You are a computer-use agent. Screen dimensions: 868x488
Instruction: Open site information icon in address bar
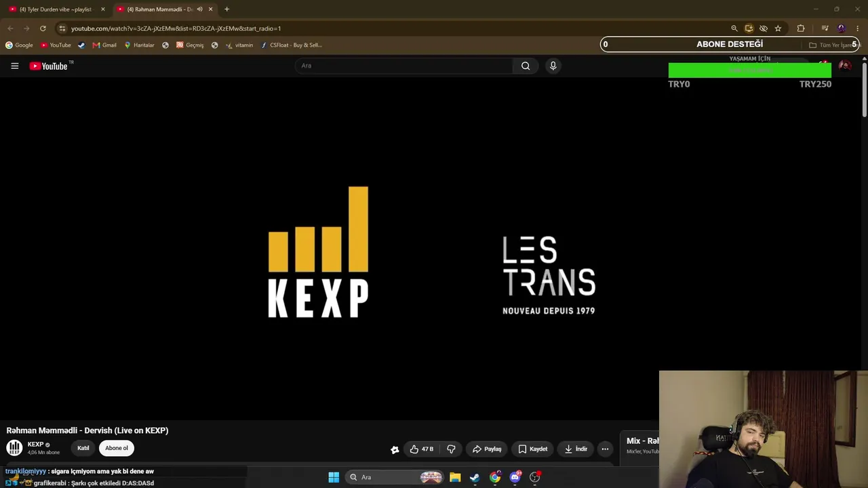click(62, 28)
